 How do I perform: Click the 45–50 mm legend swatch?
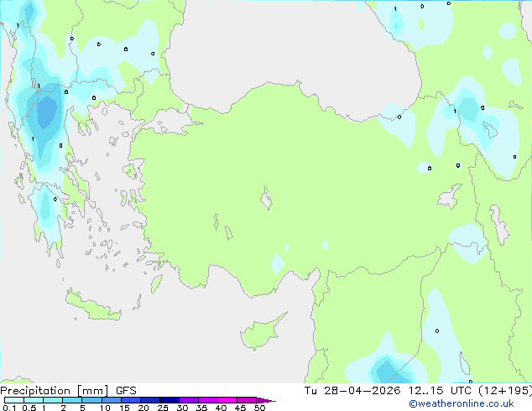pyautogui.click(x=247, y=400)
